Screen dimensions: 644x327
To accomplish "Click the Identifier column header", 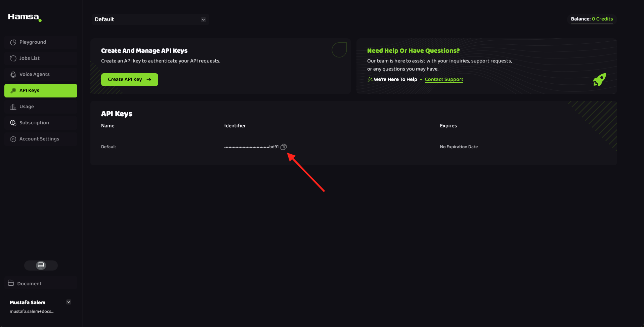I will point(235,126).
